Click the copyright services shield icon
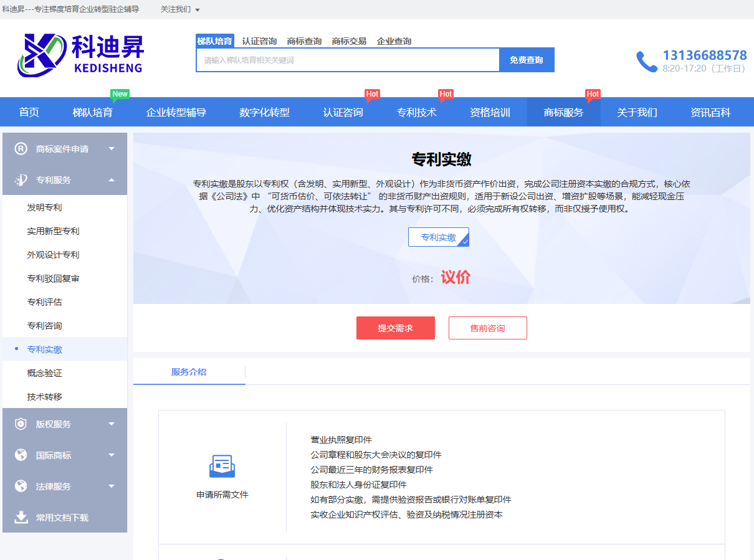This screenshot has height=560, width=754. click(x=21, y=424)
